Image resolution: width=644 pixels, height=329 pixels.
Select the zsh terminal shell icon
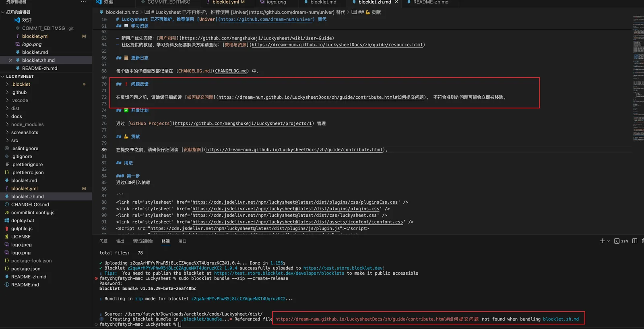(x=617, y=241)
